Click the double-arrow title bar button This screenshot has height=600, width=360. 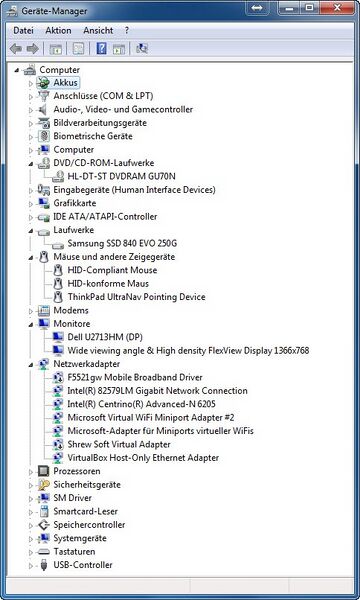point(257,8)
